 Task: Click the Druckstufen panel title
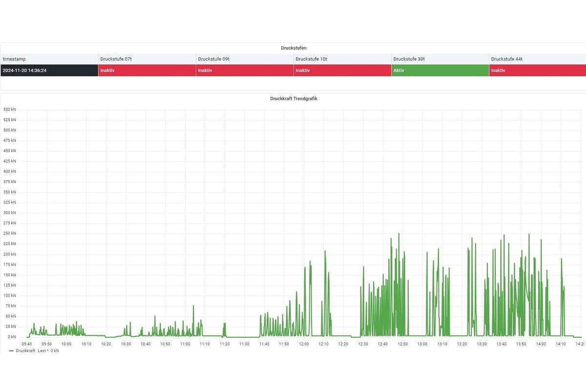tap(293, 48)
